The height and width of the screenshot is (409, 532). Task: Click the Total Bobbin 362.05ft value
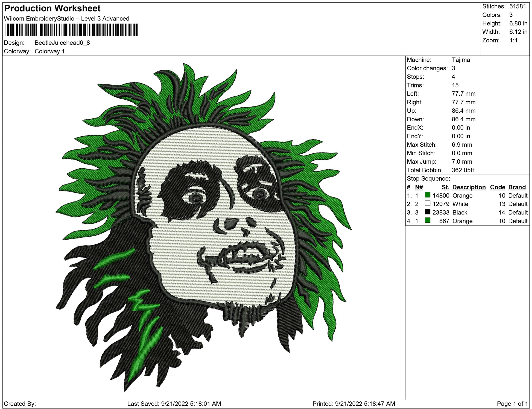pos(463,170)
